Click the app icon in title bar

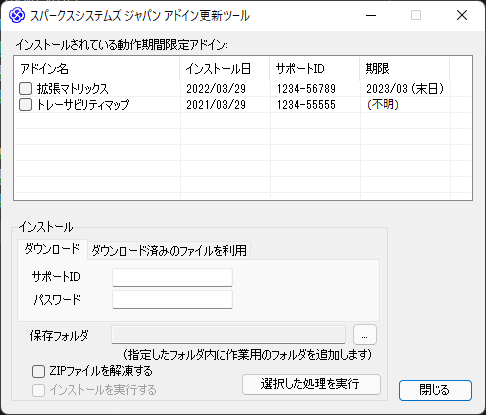point(17,15)
